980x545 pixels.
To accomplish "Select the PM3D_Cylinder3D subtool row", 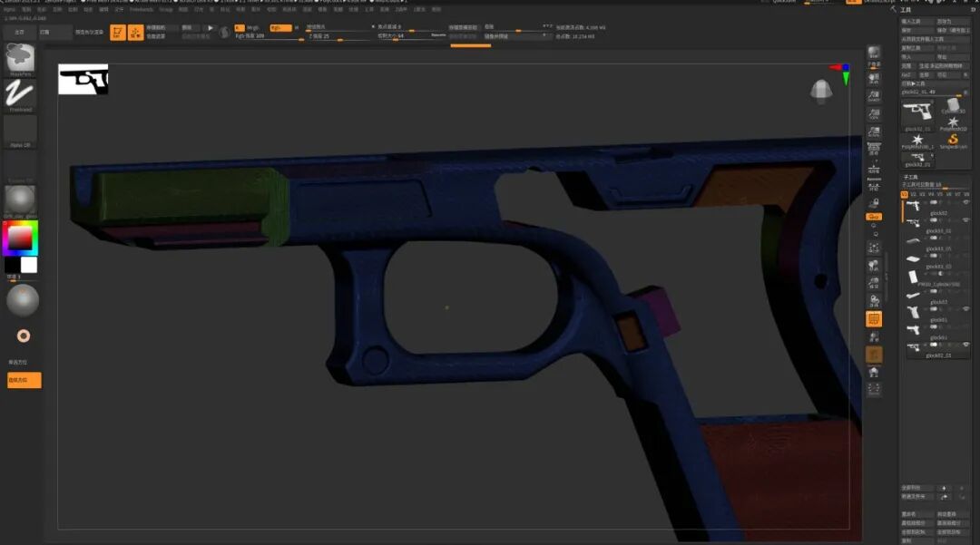I will pyautogui.click(x=936, y=277).
